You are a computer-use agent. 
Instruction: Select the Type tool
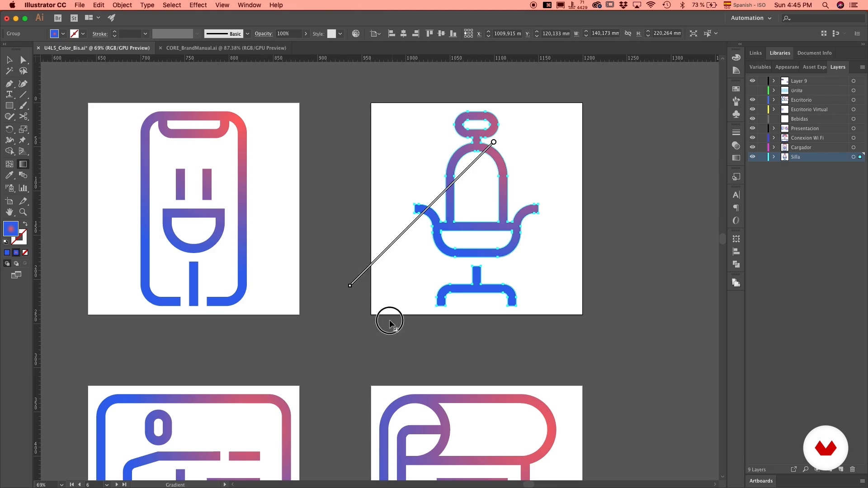click(9, 94)
